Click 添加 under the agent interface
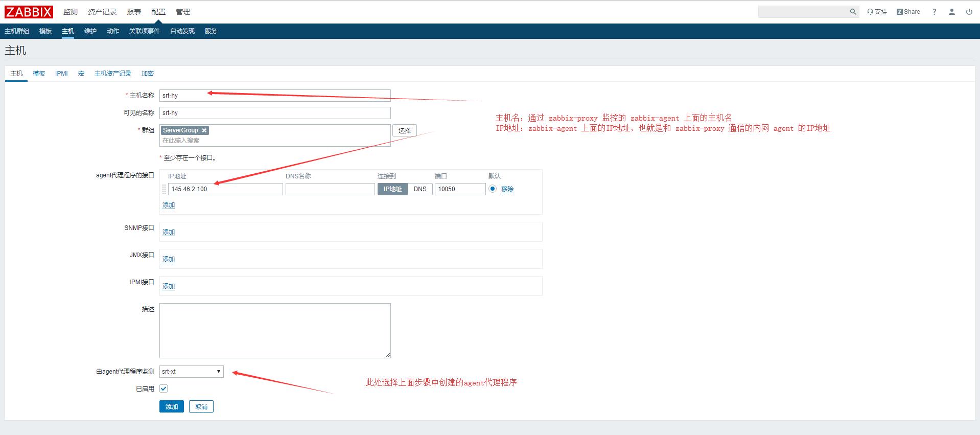The image size is (980, 435). pyautogui.click(x=169, y=205)
